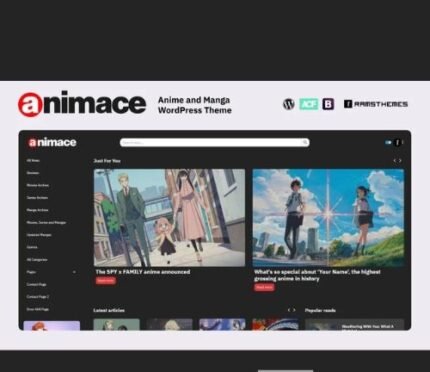Focus the search input field
The width and height of the screenshot is (430, 372).
pos(215,142)
